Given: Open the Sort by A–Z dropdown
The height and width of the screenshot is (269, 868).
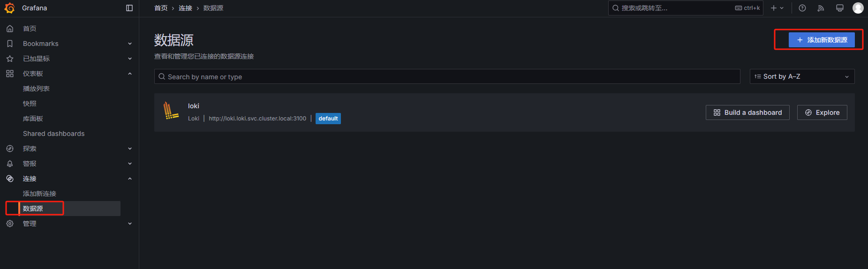Looking at the screenshot, I should (x=802, y=76).
